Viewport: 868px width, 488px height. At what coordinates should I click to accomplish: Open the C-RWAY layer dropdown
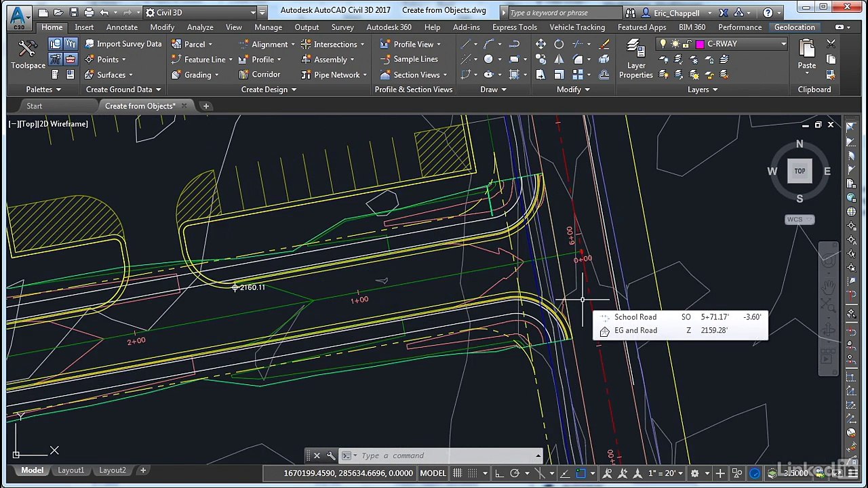tap(783, 44)
